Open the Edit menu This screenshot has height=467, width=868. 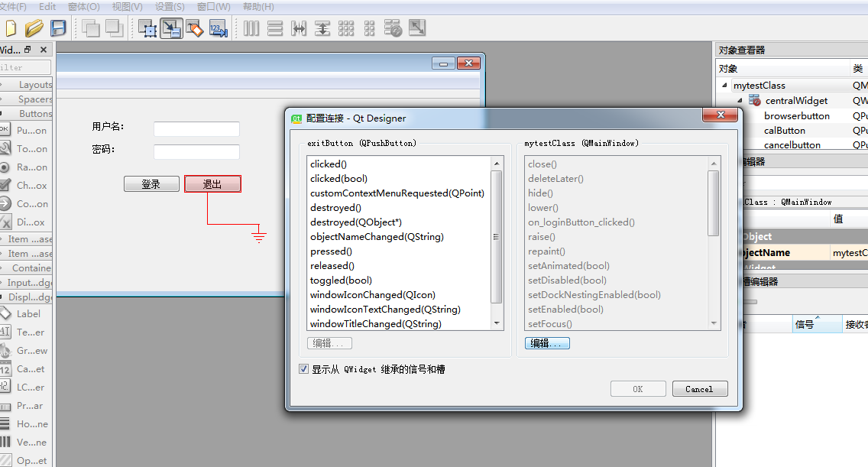point(47,7)
